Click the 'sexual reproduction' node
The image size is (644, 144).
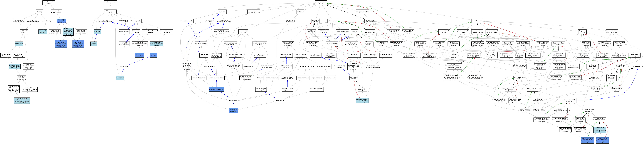pos(187,21)
